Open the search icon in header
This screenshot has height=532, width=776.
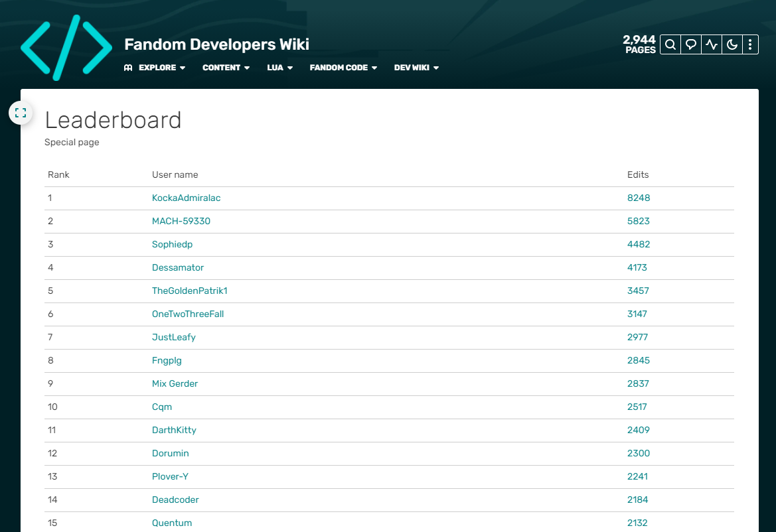670,44
